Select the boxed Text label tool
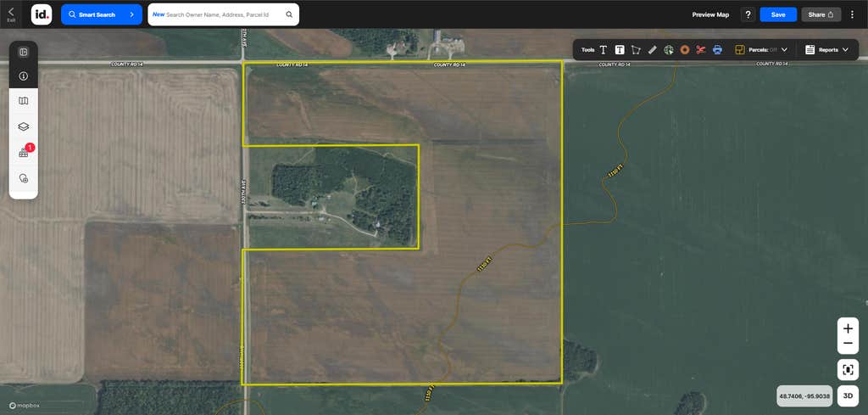This screenshot has width=868, height=415. point(620,50)
